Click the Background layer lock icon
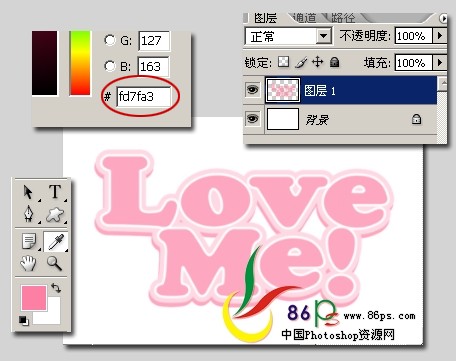 416,119
